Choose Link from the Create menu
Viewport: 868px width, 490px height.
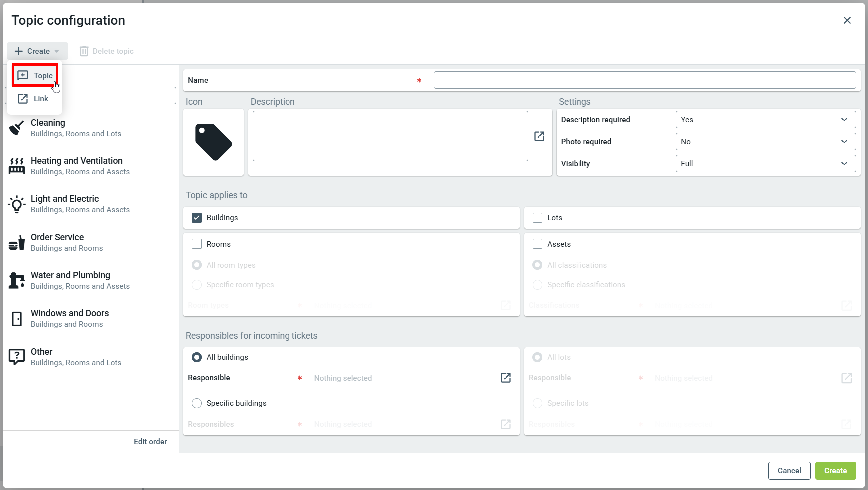click(34, 99)
